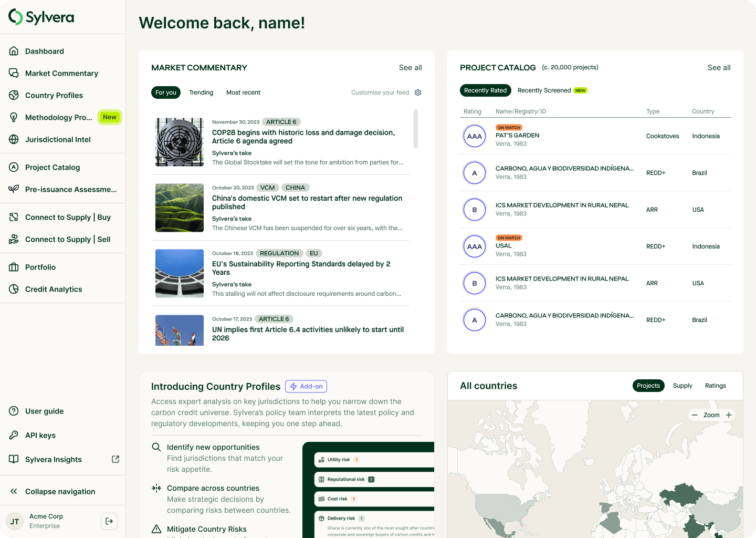Open COP28 historic loss and damage article

click(303, 137)
